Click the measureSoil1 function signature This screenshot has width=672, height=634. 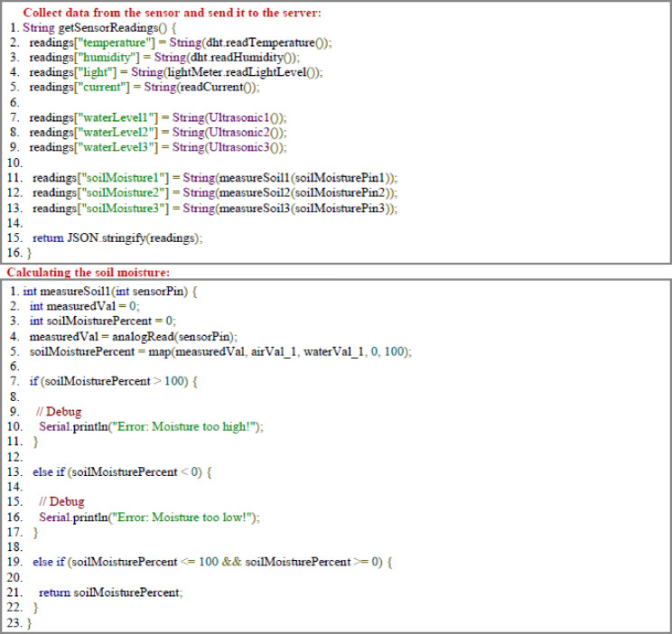pyautogui.click(x=109, y=292)
